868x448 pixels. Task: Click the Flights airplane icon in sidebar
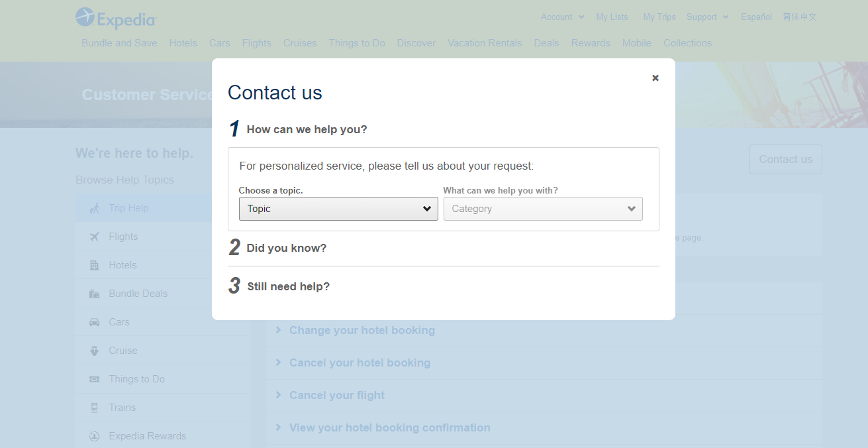click(x=95, y=237)
